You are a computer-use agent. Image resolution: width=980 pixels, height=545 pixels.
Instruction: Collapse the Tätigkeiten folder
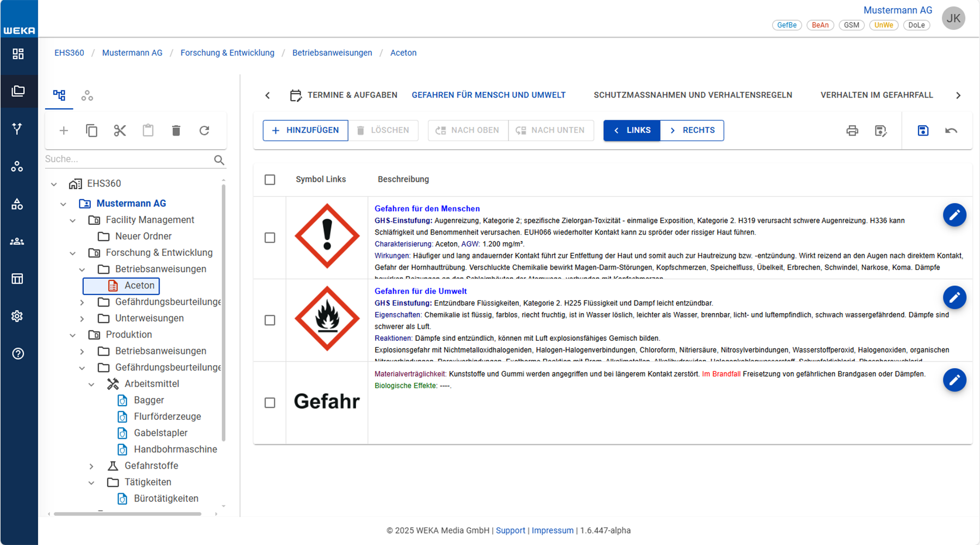click(x=91, y=483)
